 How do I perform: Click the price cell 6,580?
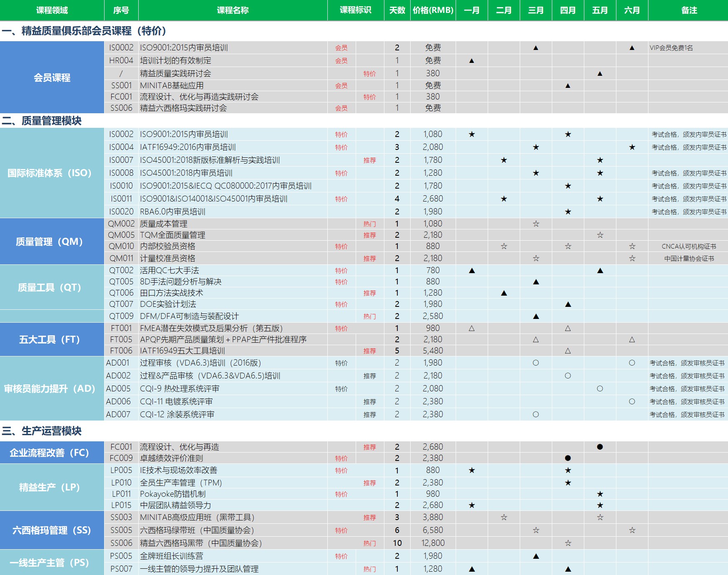(433, 530)
